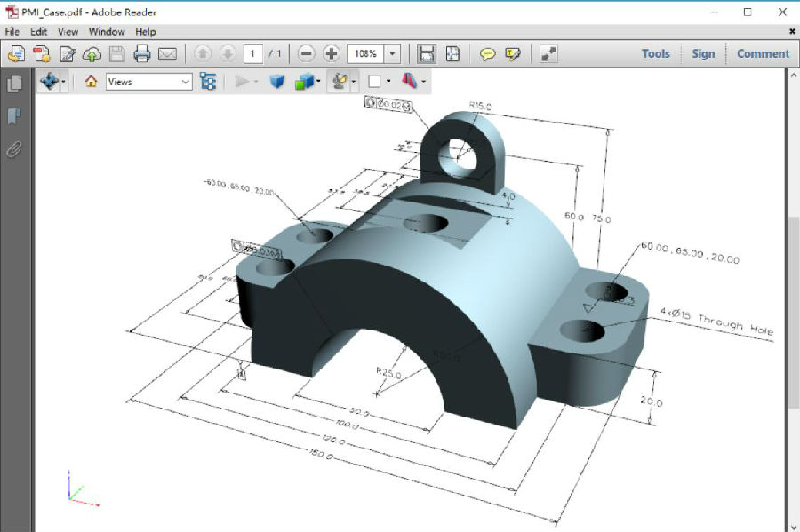Zoom in with the plus button
800x532 pixels.
332,53
